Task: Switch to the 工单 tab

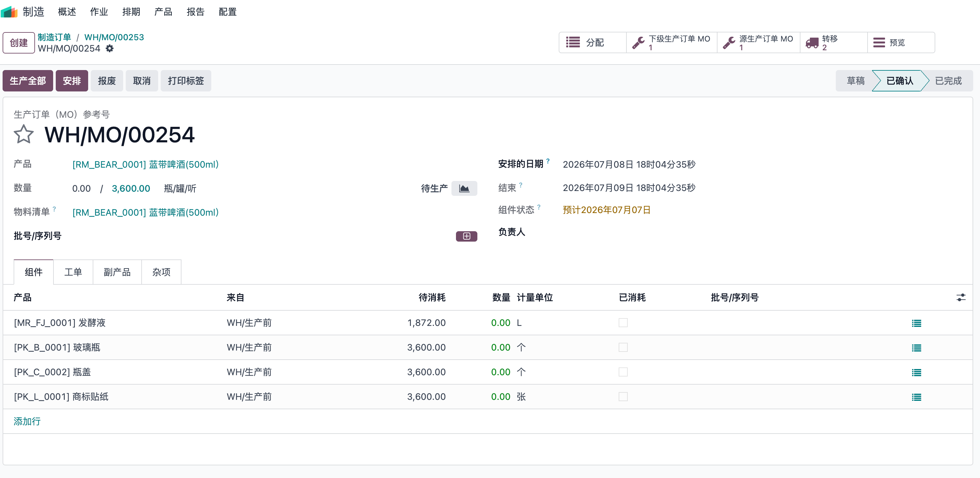Action: tap(73, 272)
